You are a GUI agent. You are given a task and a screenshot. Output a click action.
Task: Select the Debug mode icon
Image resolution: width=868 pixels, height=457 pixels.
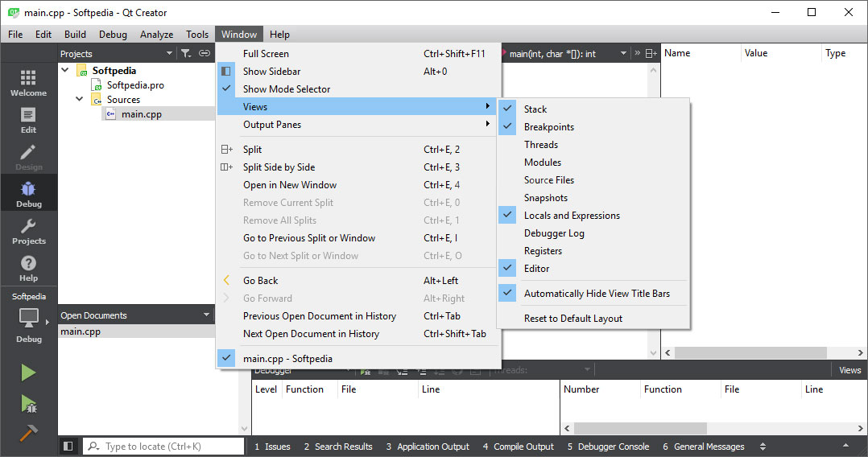coord(28,193)
